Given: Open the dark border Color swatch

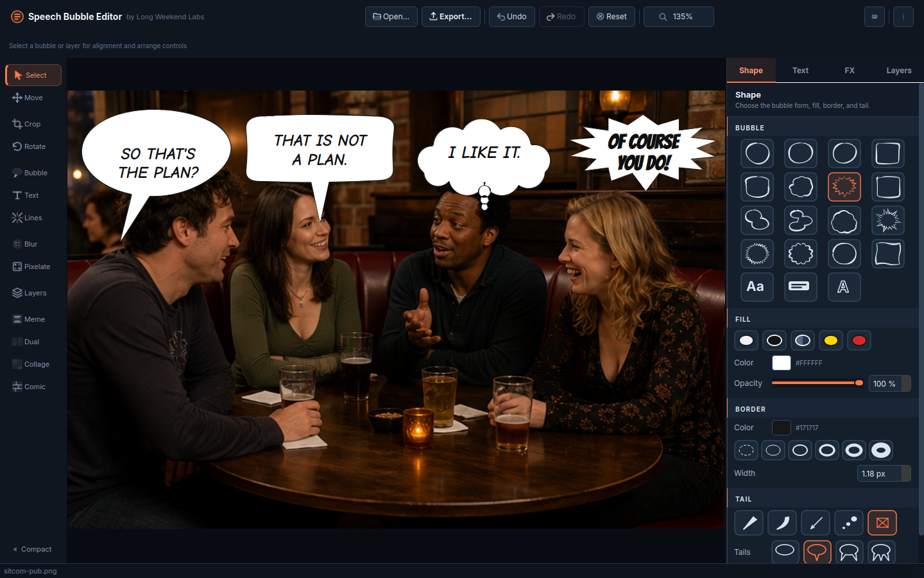Looking at the screenshot, I should click(781, 428).
